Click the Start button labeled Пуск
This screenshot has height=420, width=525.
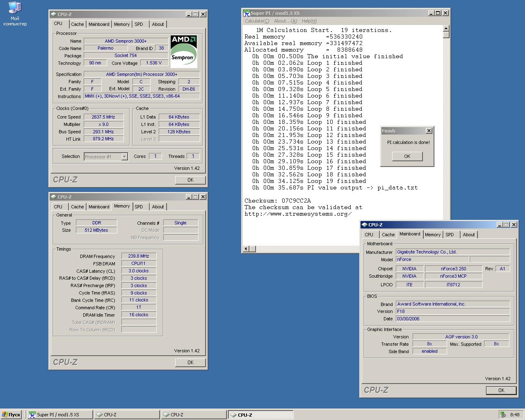point(11,415)
